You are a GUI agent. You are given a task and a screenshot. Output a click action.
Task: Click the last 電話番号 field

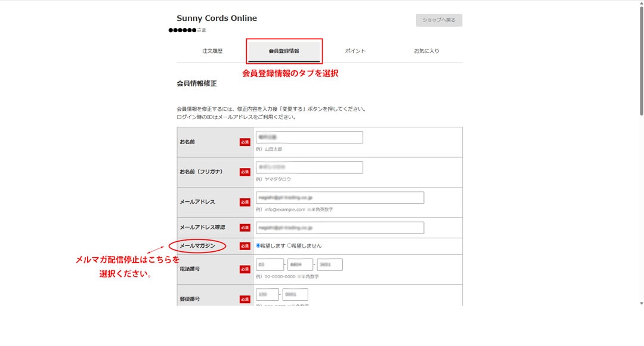click(330, 265)
